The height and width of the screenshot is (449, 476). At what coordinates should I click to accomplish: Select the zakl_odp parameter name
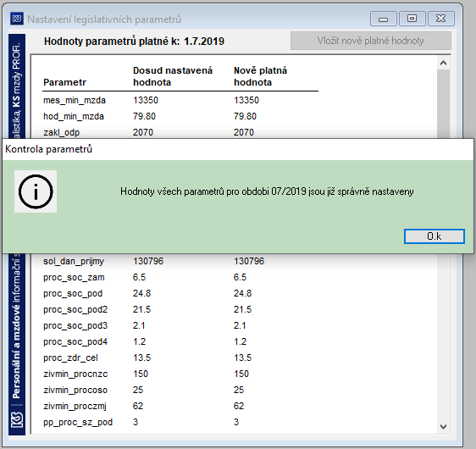[61, 132]
